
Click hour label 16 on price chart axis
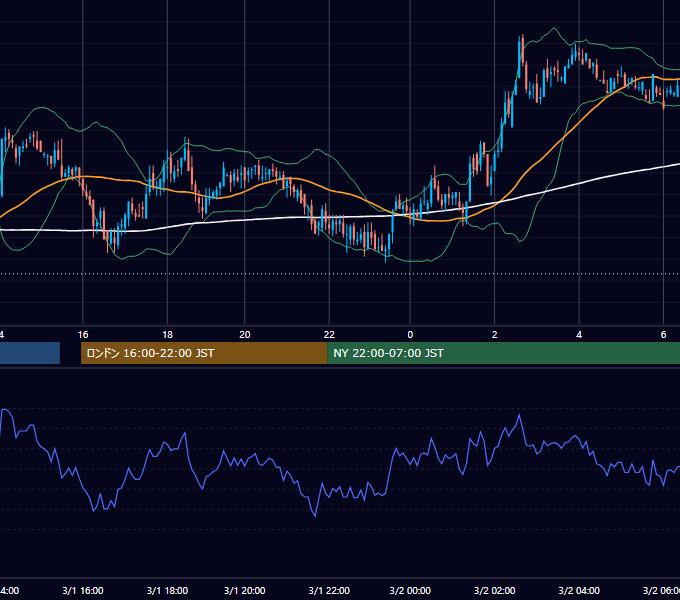(83, 335)
